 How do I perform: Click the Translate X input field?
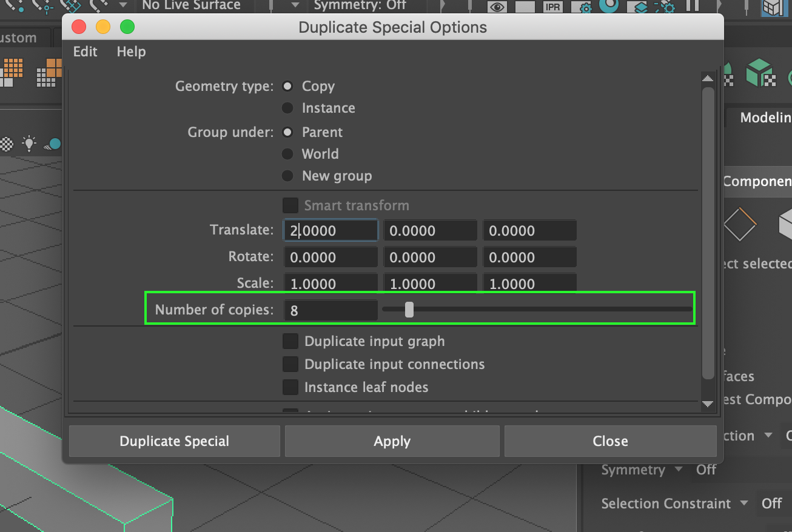[x=331, y=230]
